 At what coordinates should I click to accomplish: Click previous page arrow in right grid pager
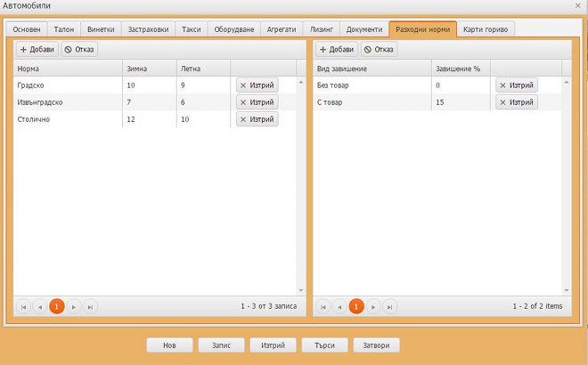339,306
